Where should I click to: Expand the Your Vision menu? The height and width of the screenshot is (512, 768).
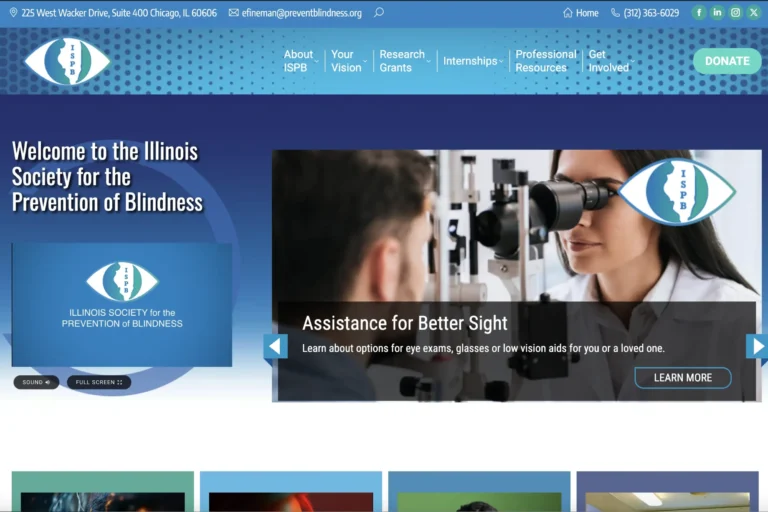point(349,61)
